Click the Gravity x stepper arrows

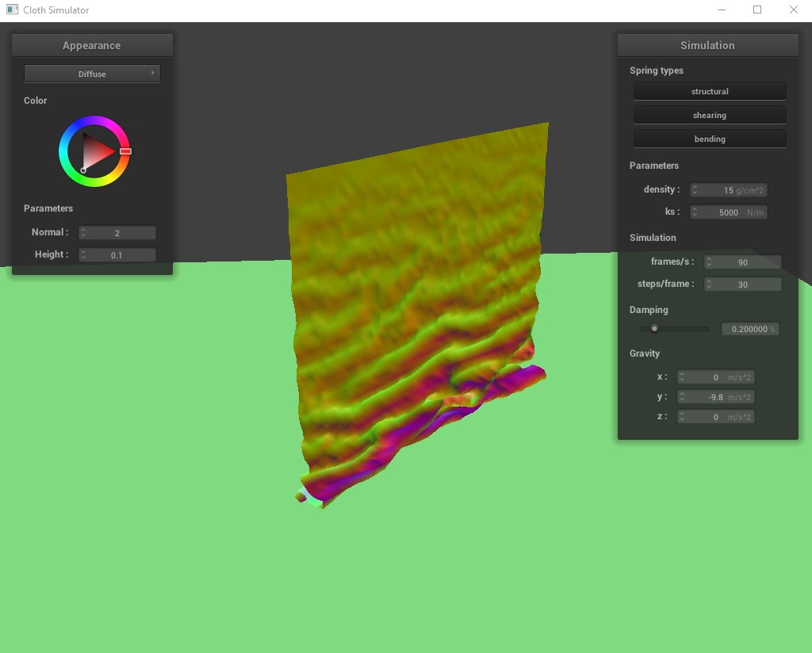click(682, 377)
